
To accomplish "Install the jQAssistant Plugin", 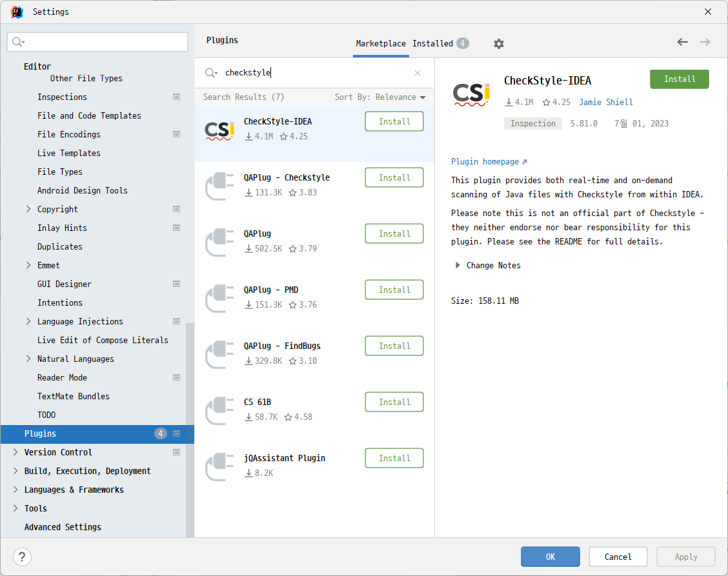I will [x=394, y=459].
